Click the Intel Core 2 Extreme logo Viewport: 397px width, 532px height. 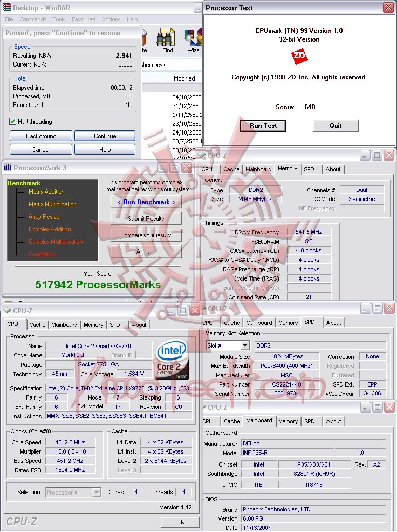pyautogui.click(x=172, y=360)
